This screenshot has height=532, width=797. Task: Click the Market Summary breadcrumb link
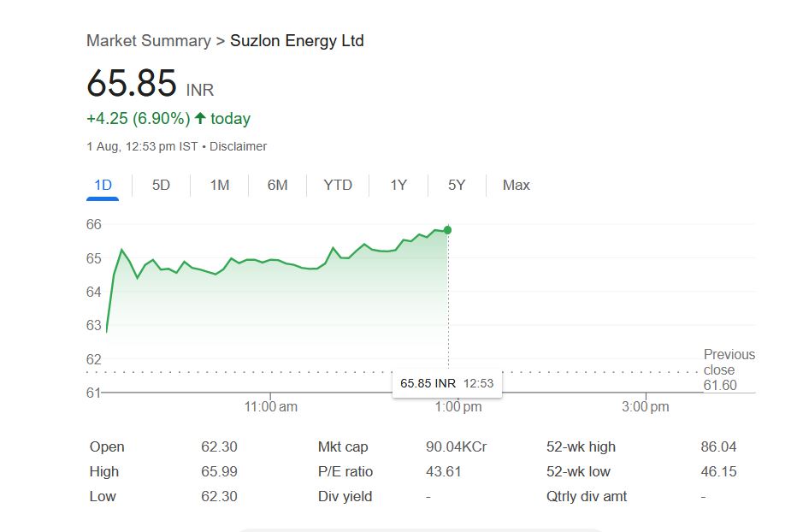click(149, 41)
